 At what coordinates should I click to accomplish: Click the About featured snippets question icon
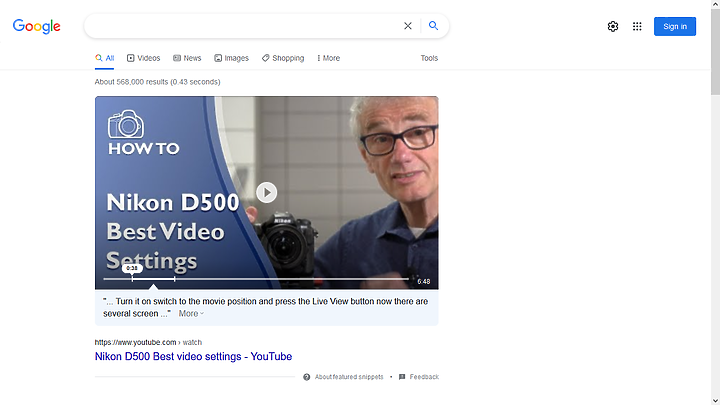(x=306, y=377)
